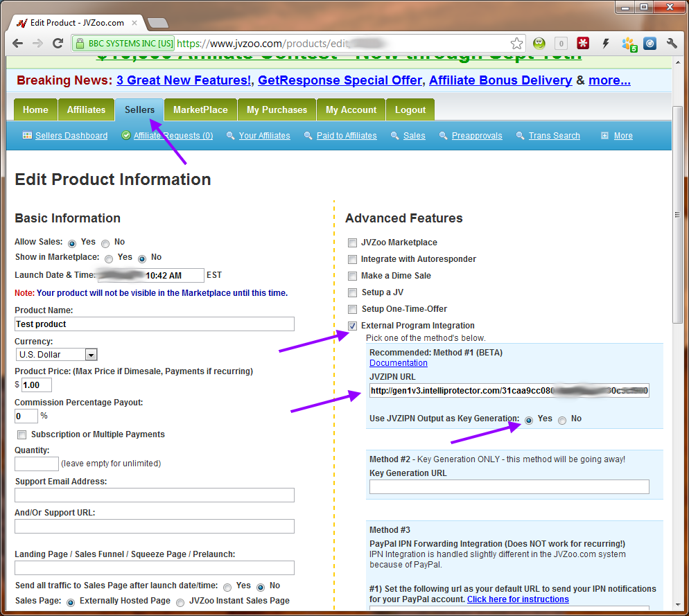Click the JVZIPN URL field
This screenshot has width=689, height=616.
pos(509,390)
